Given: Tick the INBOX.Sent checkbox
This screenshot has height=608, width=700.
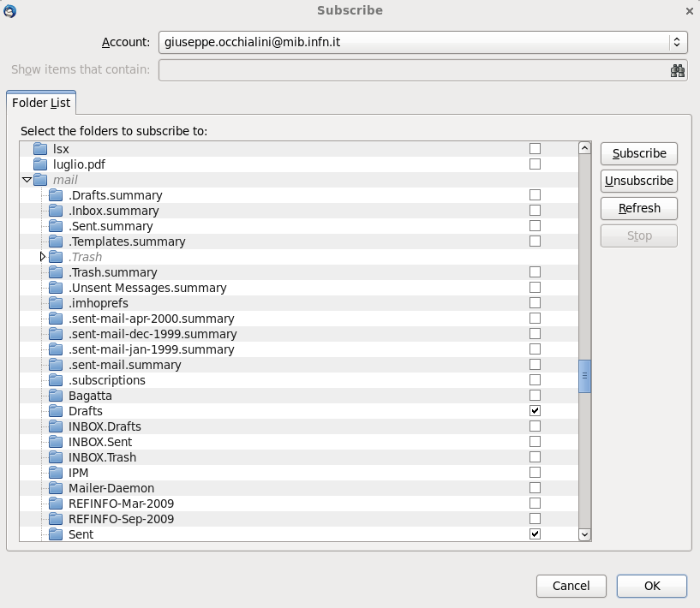Looking at the screenshot, I should pyautogui.click(x=535, y=442).
